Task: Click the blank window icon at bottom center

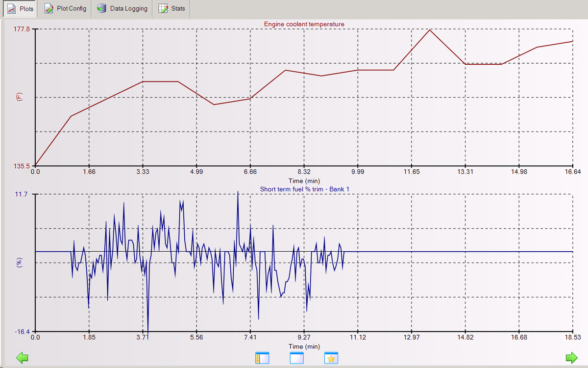Action: click(297, 358)
